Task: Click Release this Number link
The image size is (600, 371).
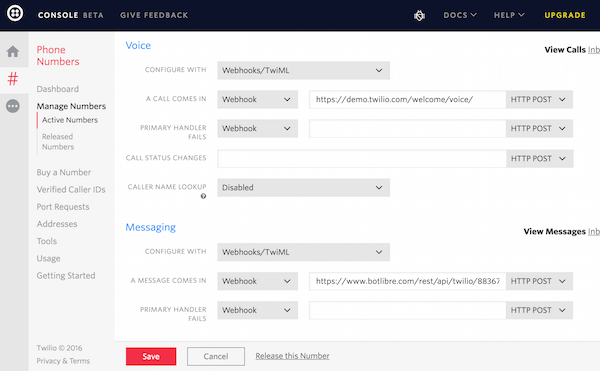Action: coord(292,356)
